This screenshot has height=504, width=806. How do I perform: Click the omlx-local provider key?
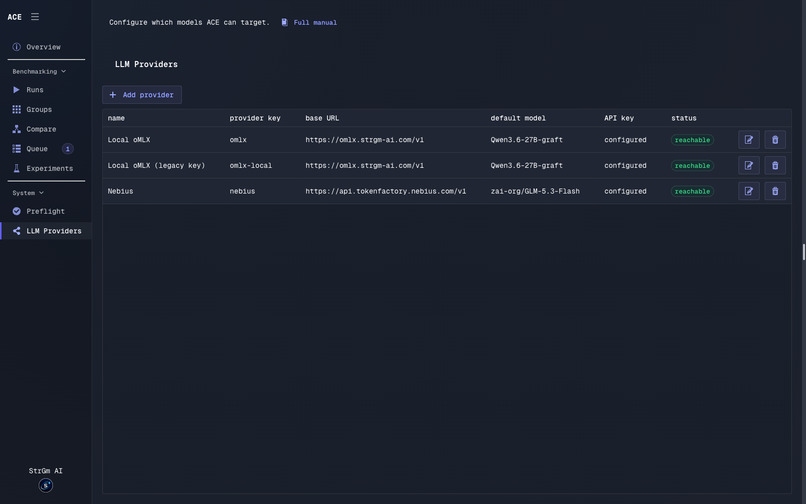tap(251, 165)
